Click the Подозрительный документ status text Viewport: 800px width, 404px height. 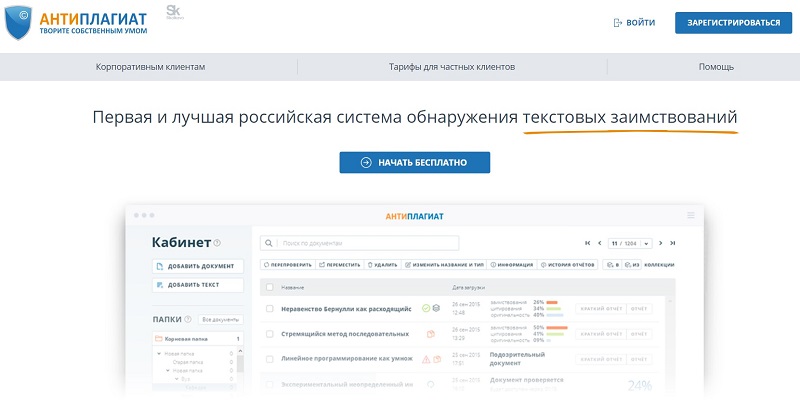pyautogui.click(x=517, y=359)
